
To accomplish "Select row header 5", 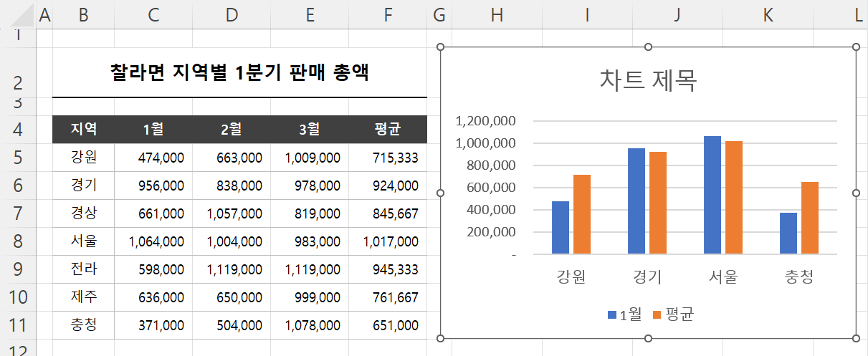I will 18,157.
